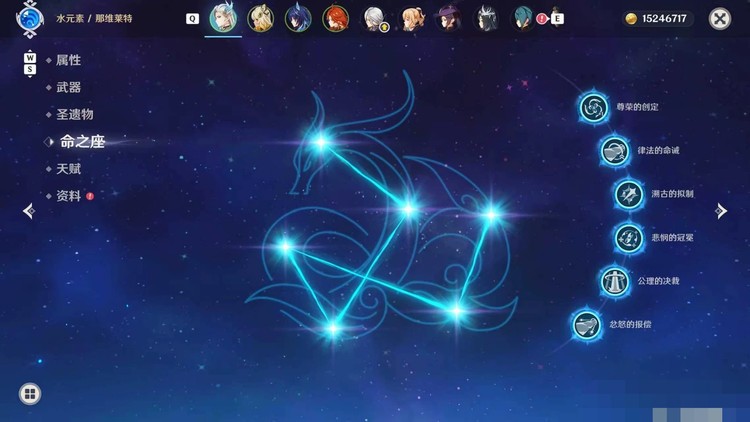Click the 忿怒的报偿 label text

[x=630, y=325]
